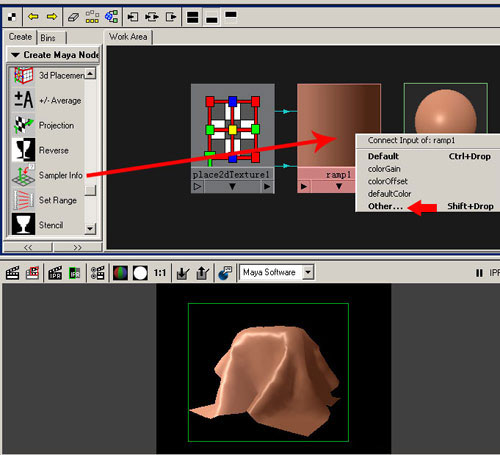Click the yellow left arrow previous graph icon
This screenshot has height=455, width=500.
coord(33,16)
